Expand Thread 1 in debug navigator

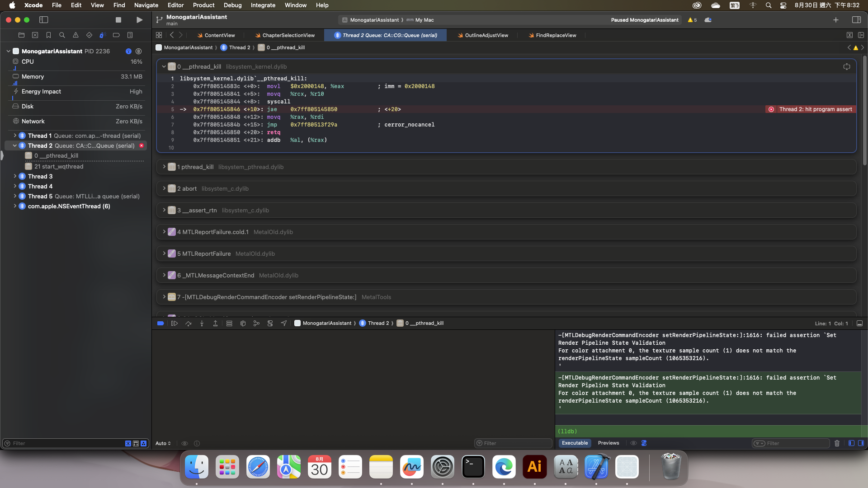click(15, 136)
